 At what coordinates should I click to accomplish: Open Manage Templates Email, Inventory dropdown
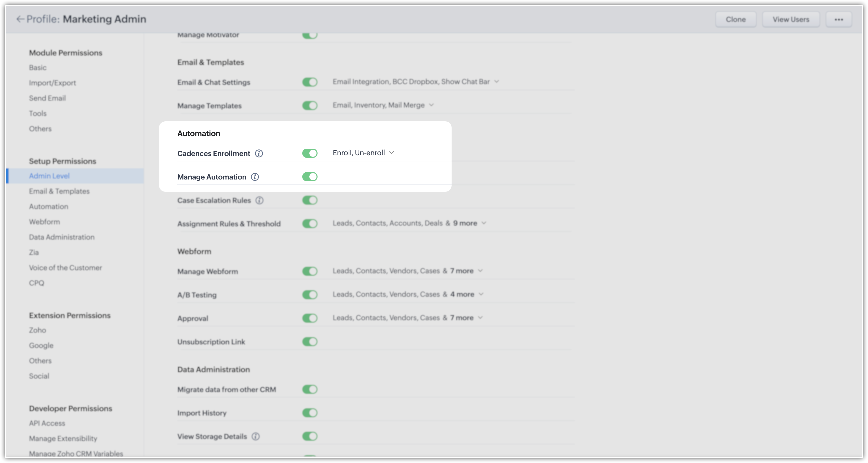pyautogui.click(x=431, y=105)
